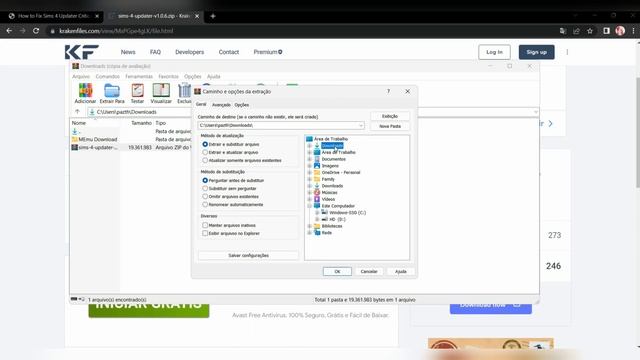Click the Nova Pasta button

390,126
